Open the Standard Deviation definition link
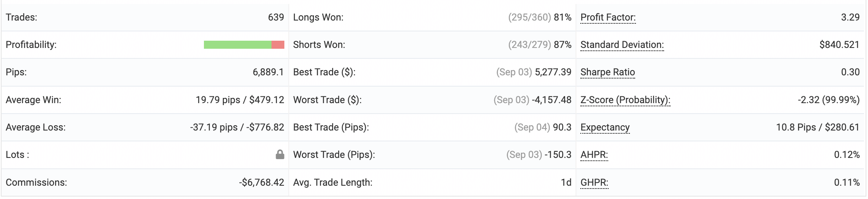The height and width of the screenshot is (199, 868). click(x=622, y=45)
